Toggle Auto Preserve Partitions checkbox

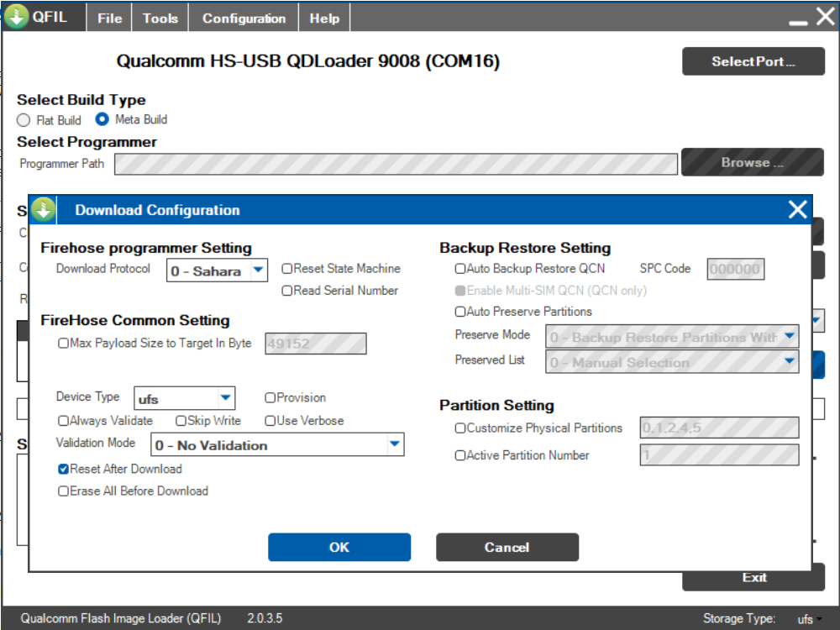click(460, 312)
